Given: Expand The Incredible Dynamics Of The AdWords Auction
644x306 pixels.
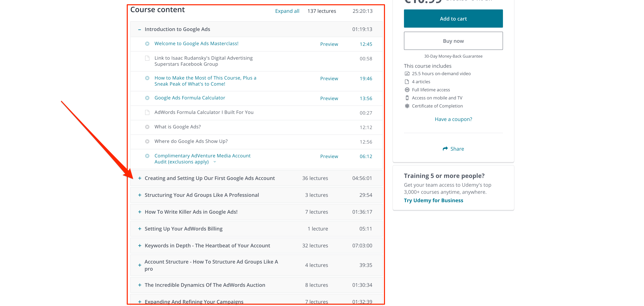Looking at the screenshot, I should tap(140, 285).
